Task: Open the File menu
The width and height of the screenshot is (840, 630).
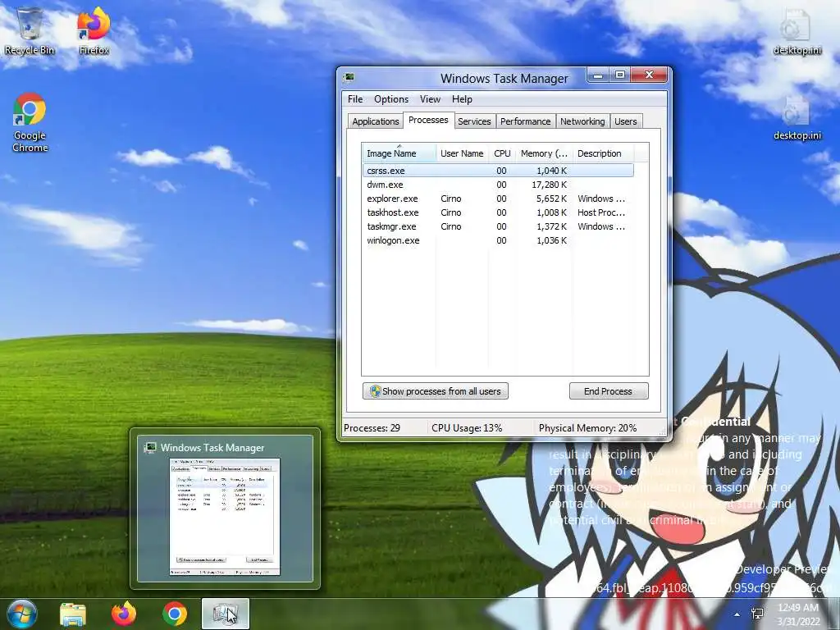Action: coord(355,99)
